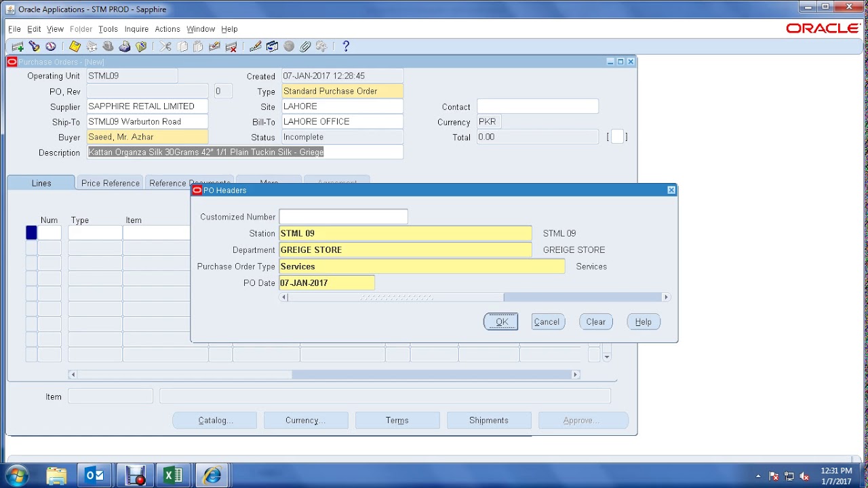The width and height of the screenshot is (868, 488).
Task: Click the PO Headers horizontal scrollbar left arrow
Action: tap(284, 298)
